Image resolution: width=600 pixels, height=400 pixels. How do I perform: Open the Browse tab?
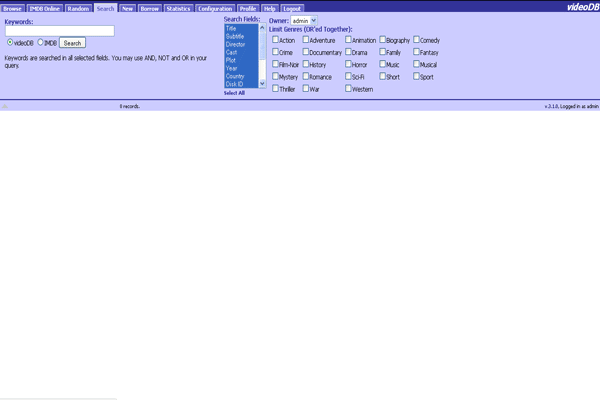(x=13, y=8)
